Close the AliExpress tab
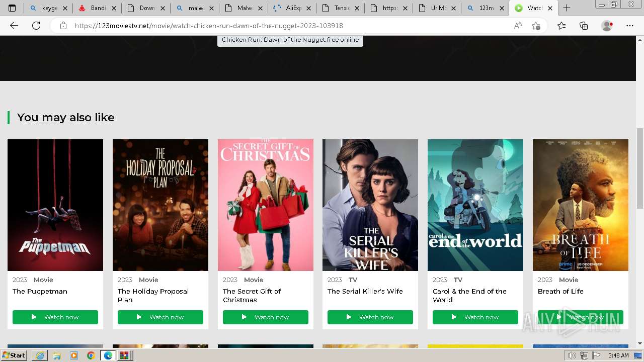The width and height of the screenshot is (644, 362). point(308,8)
